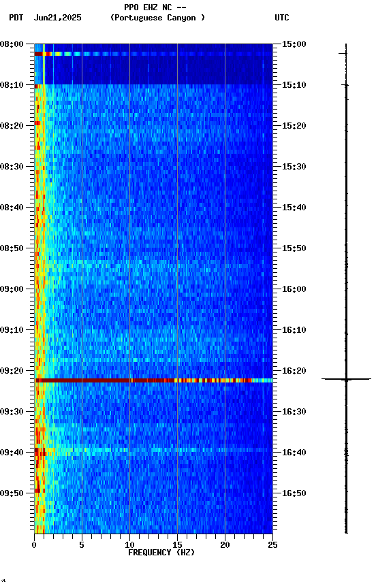Click the '09:10' PDT time label
376x588 pixels.
pyautogui.click(x=12, y=330)
